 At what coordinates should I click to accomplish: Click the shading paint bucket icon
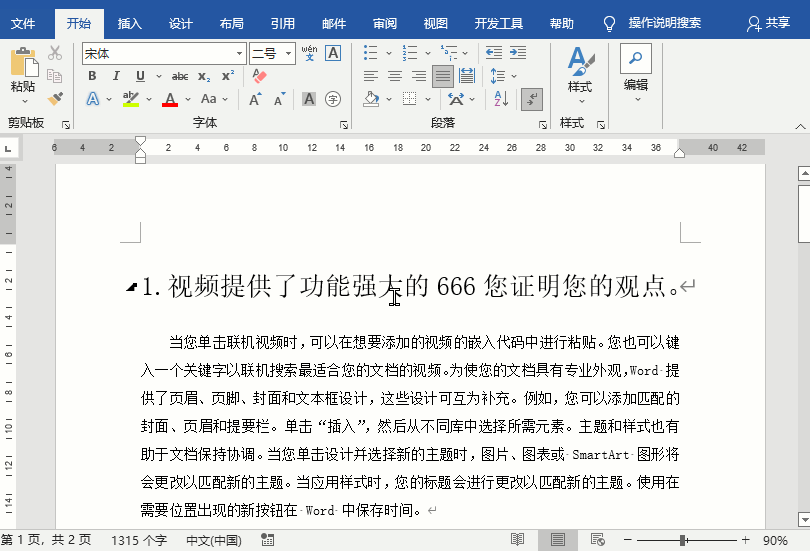click(371, 99)
